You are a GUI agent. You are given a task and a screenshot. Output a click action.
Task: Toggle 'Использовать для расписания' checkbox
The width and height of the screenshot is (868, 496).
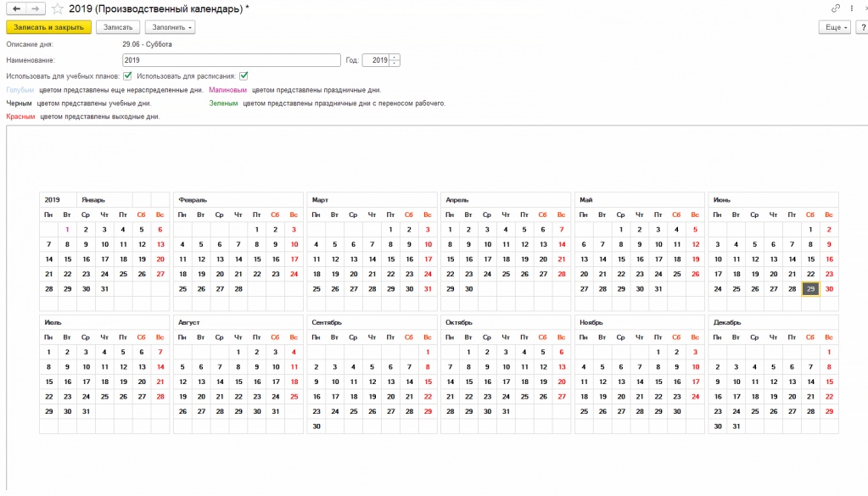244,76
